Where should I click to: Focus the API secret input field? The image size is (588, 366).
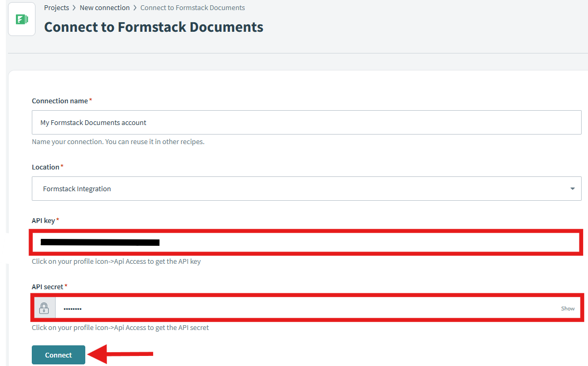[307, 308]
